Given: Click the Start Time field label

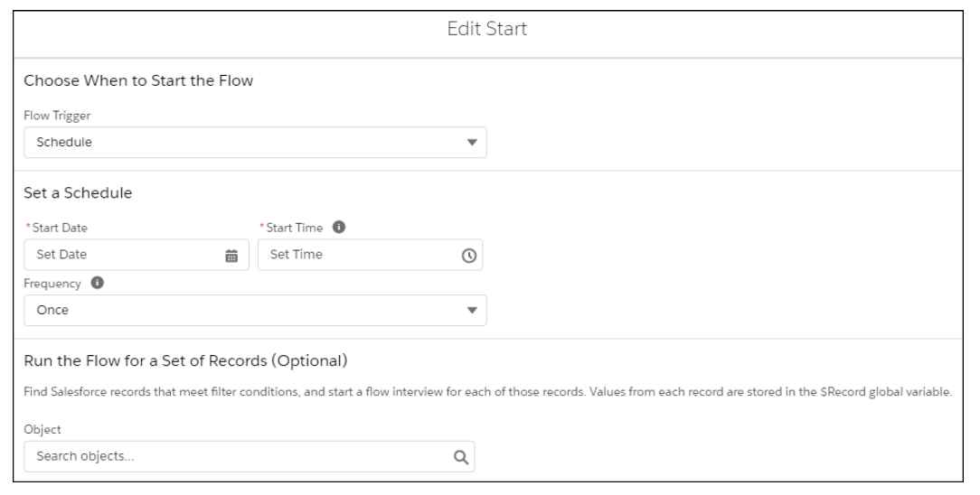Looking at the screenshot, I should coord(295,228).
